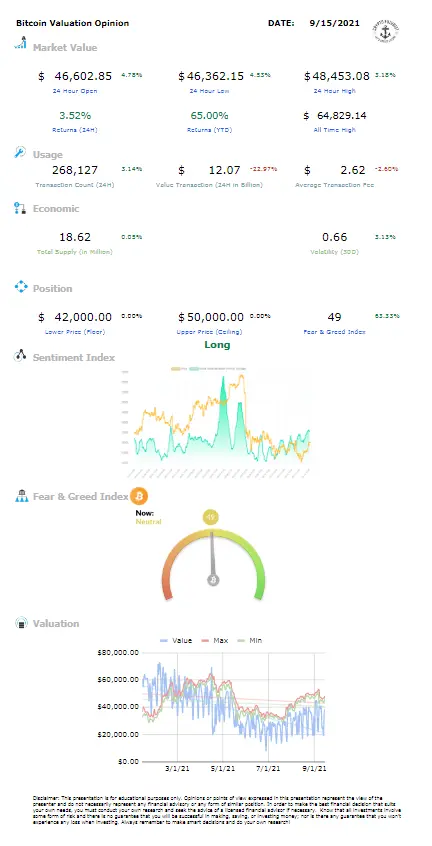Click the Volatility (30D) label
Viewport: 432px width, 846px height.
pos(334,251)
